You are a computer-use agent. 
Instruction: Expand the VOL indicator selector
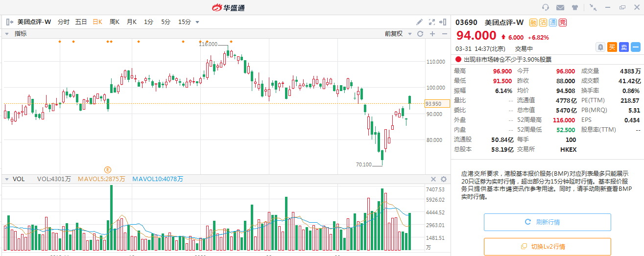click(x=6, y=179)
